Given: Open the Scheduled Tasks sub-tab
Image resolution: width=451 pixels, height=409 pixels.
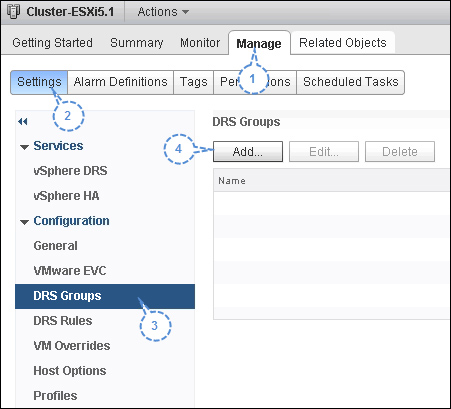Looking at the screenshot, I should 350,82.
